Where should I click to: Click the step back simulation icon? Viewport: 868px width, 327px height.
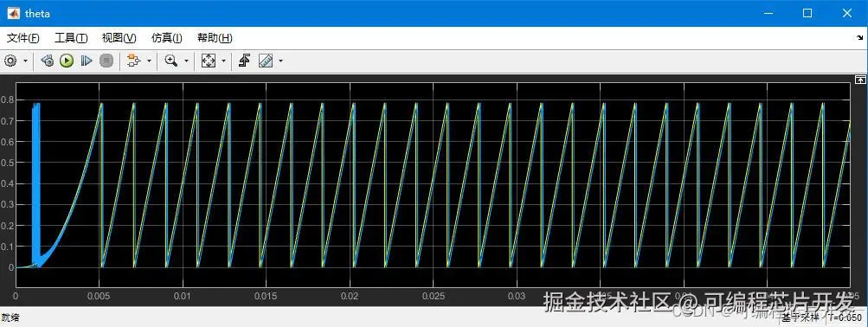point(47,61)
